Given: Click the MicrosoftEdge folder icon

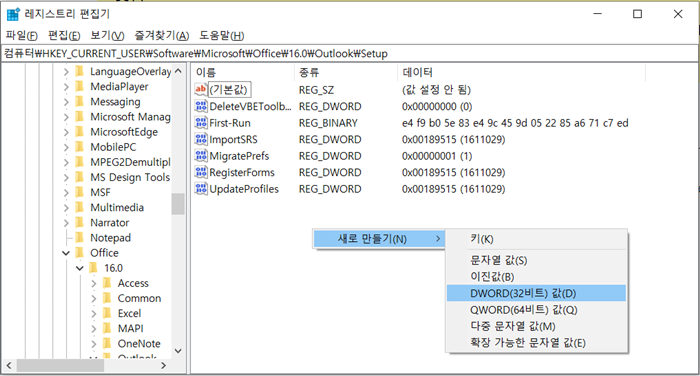Looking at the screenshot, I should click(x=80, y=132).
